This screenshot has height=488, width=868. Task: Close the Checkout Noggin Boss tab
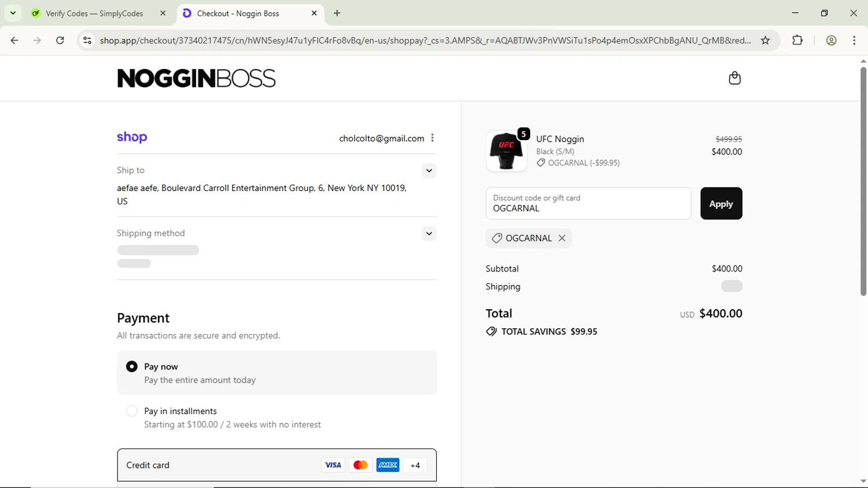pos(314,13)
